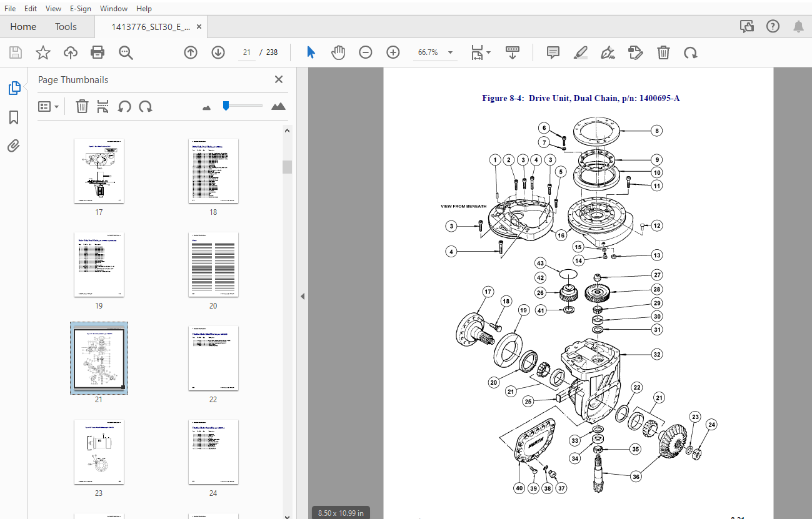Image resolution: width=812 pixels, height=519 pixels.
Task: Select page 17 thumbnail
Action: coord(99,171)
